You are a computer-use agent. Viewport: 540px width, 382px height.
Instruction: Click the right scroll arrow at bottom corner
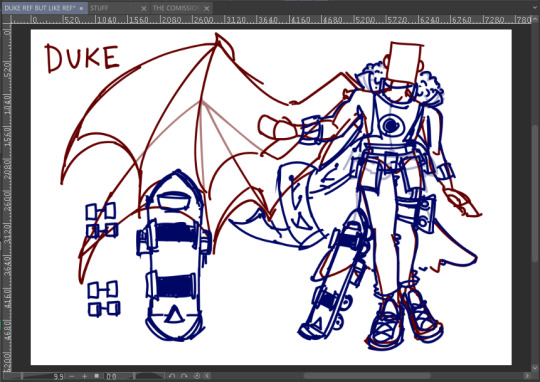pyautogui.click(x=527, y=376)
